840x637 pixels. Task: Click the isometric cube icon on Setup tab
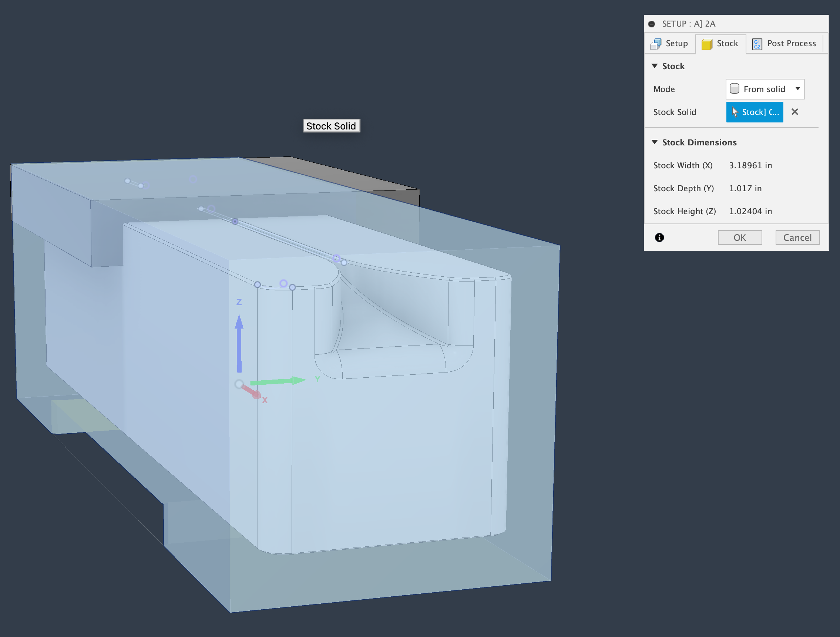point(656,43)
